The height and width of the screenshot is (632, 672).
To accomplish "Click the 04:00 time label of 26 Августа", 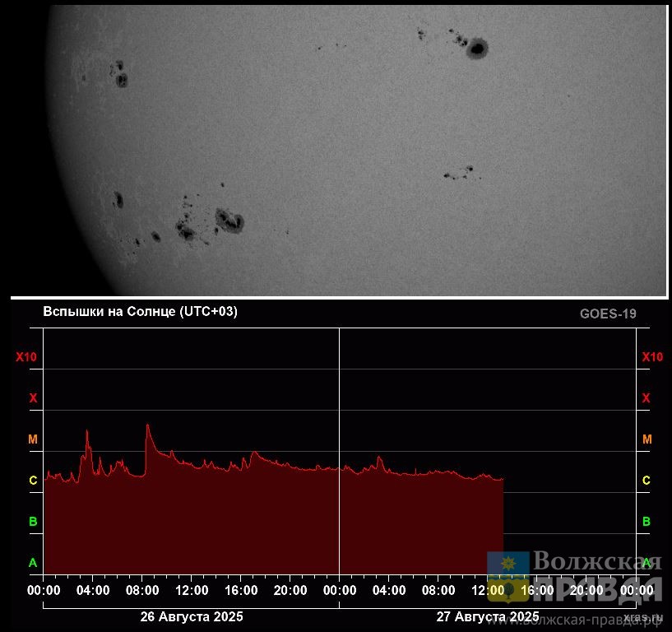I will tap(93, 590).
